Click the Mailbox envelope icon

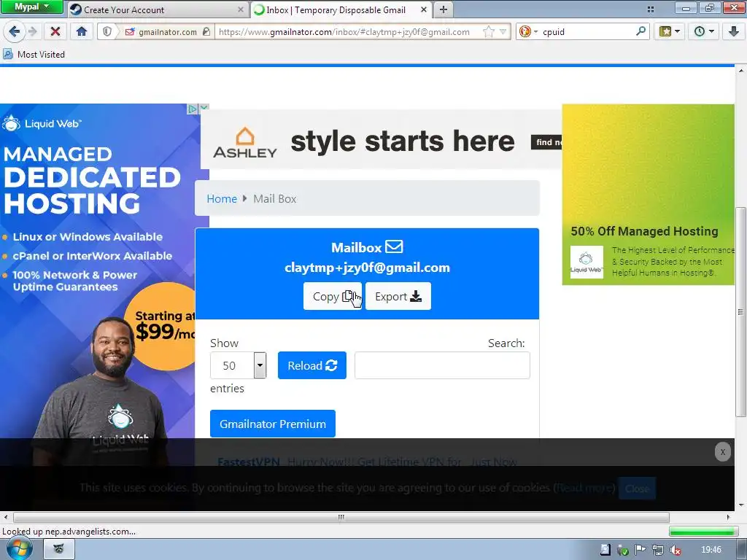point(394,246)
